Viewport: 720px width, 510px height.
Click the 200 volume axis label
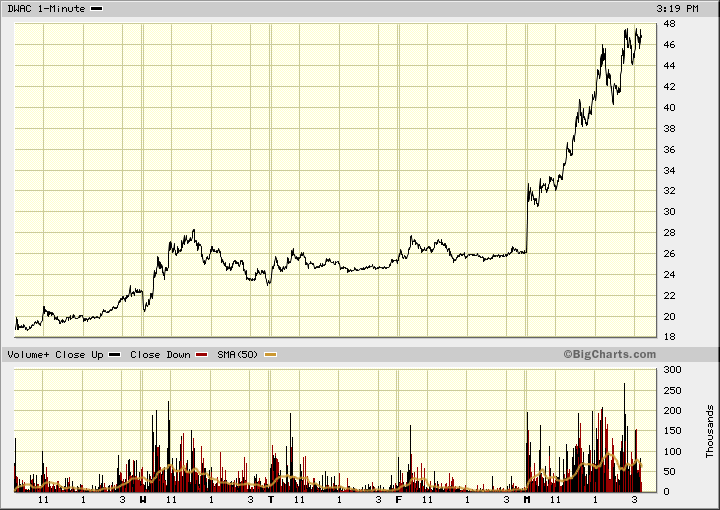point(673,411)
